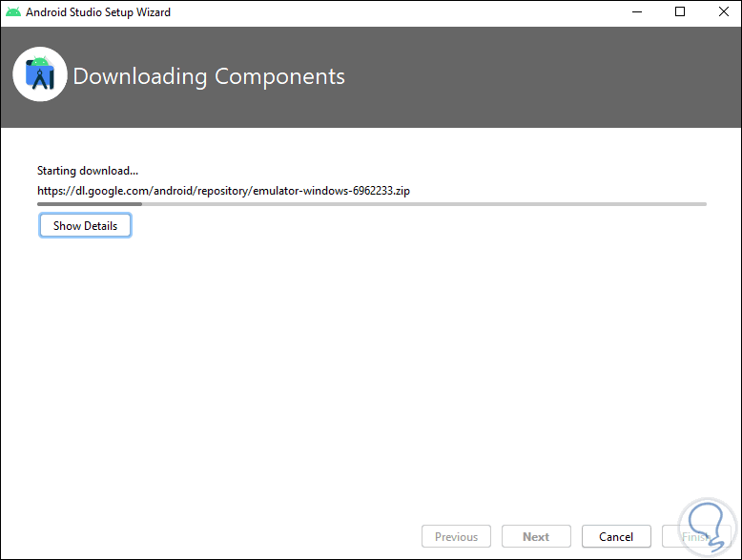Click the "Starting download..." status text
The height and width of the screenshot is (560, 742).
tap(88, 171)
